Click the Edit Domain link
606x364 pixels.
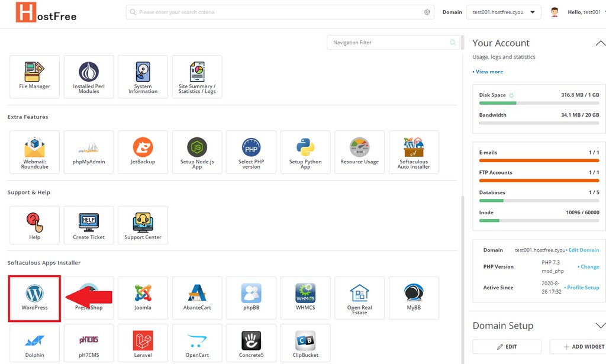click(584, 250)
